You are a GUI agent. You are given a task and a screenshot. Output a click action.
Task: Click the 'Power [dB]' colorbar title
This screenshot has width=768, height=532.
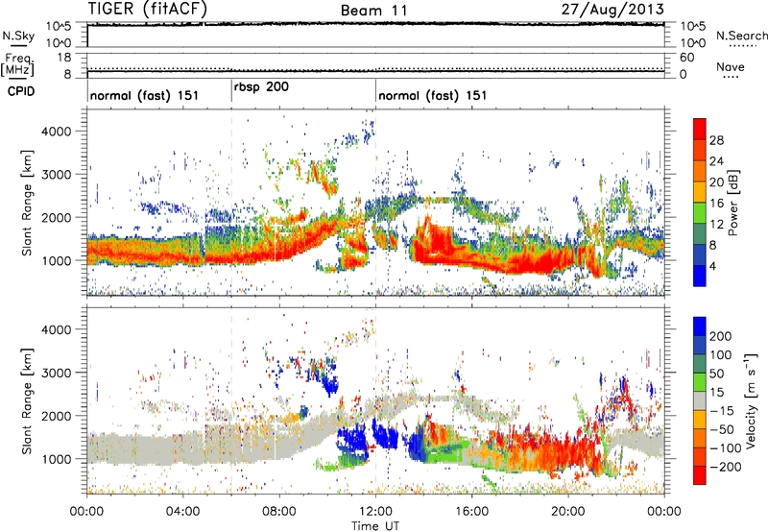point(732,203)
